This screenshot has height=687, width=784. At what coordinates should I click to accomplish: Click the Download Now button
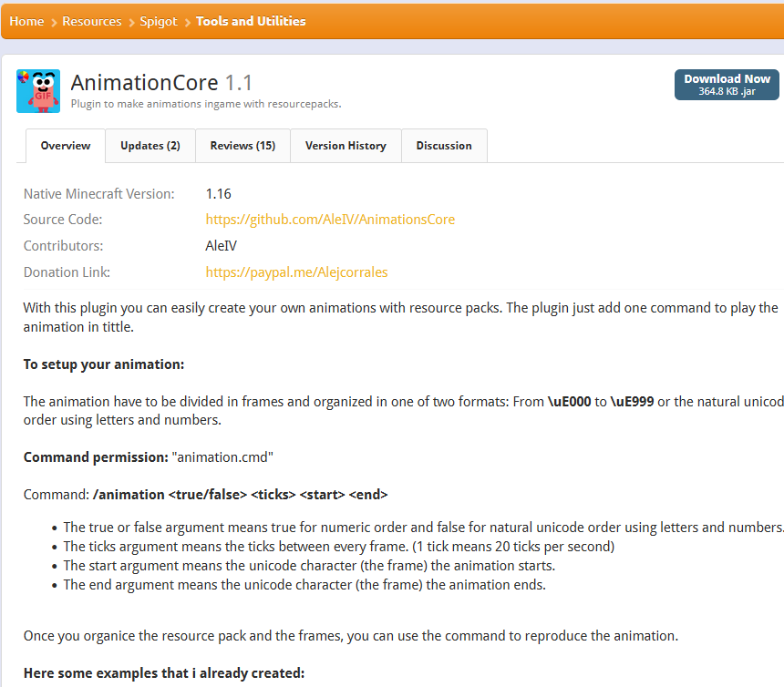pyautogui.click(x=727, y=85)
